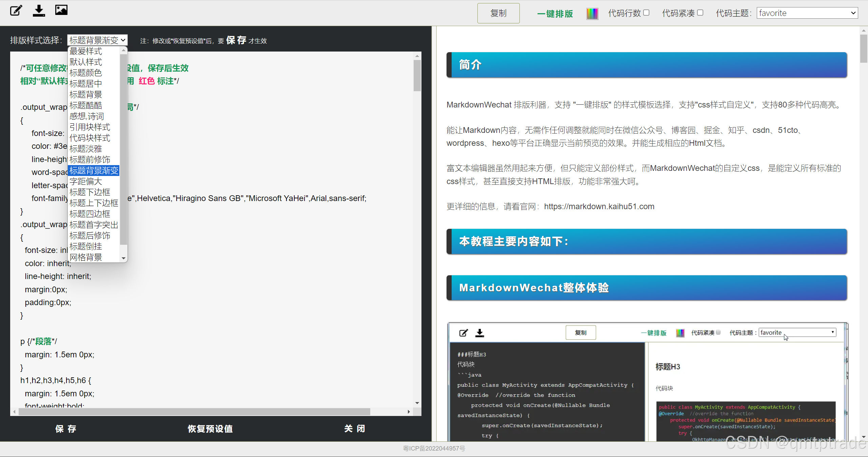
Task: Choose 引用块样式 in the style list
Action: click(x=90, y=127)
